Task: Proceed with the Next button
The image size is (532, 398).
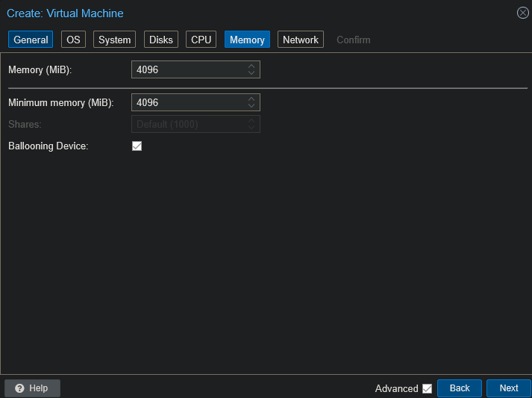Action: coord(509,388)
